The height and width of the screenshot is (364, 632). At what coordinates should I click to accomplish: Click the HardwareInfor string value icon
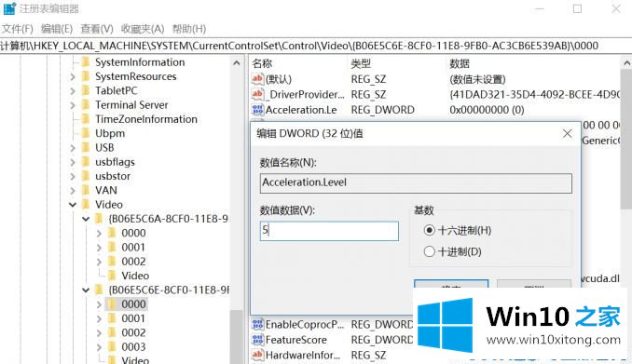click(257, 355)
